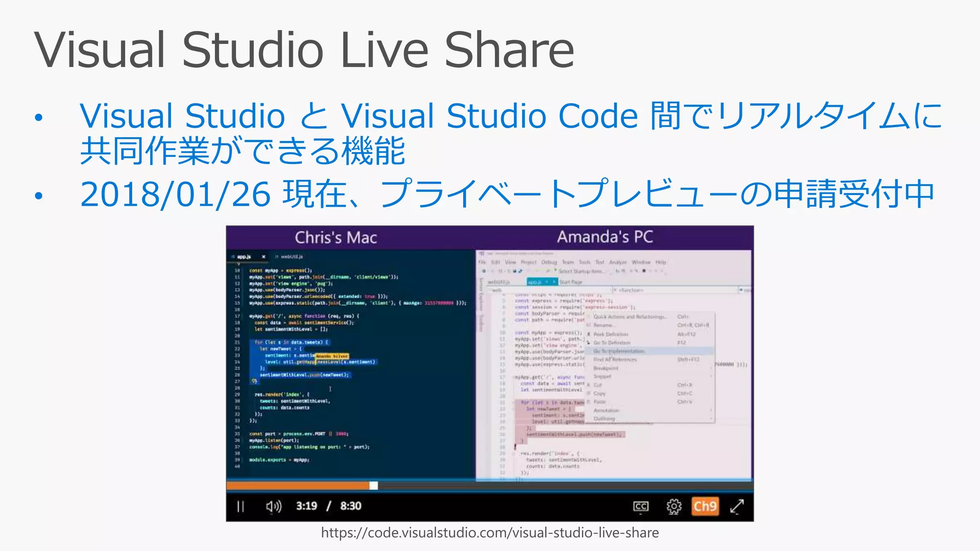Choose Quick Actions and Refactorings in context menu
The height and width of the screenshot is (551, 980).
[x=650, y=317]
